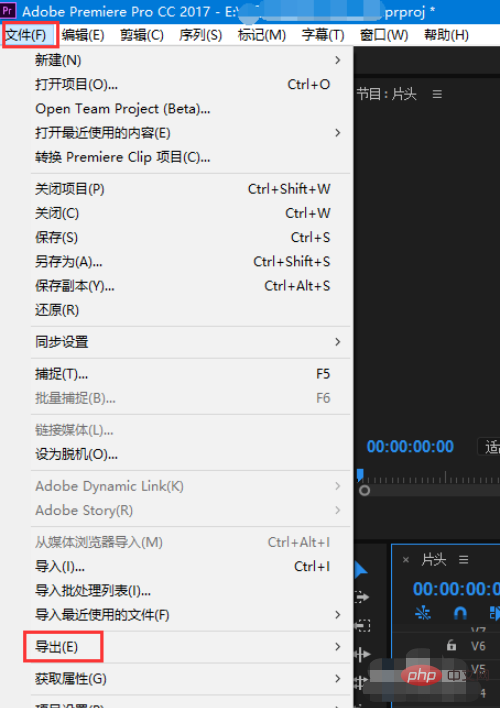This screenshot has width=500, height=708.
Task: Open the 编辑(E) menu
Action: (x=83, y=35)
